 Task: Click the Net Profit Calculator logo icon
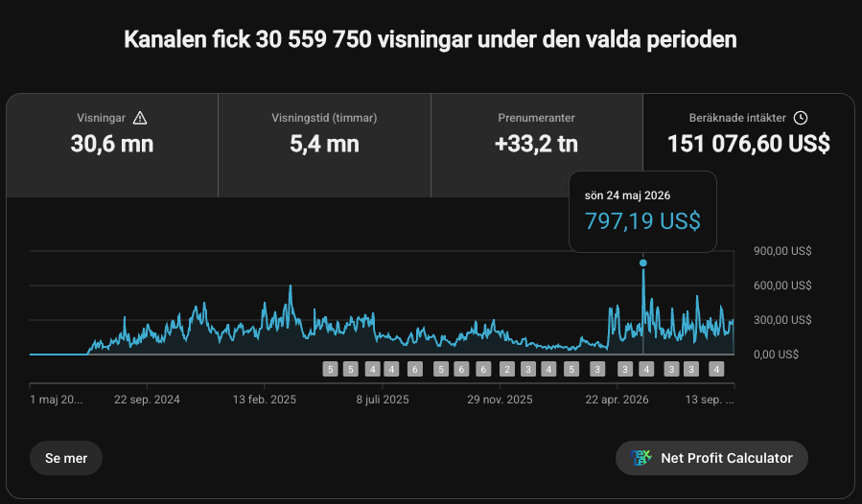click(641, 458)
